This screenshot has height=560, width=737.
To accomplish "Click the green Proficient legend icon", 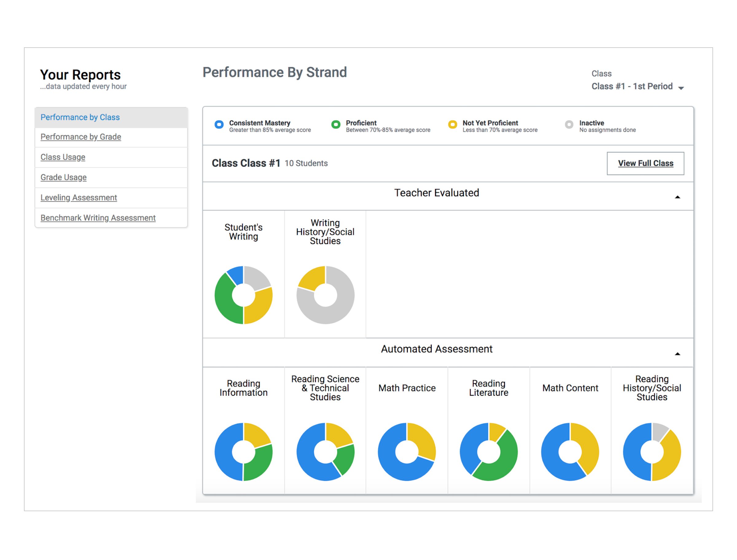I will (x=336, y=125).
